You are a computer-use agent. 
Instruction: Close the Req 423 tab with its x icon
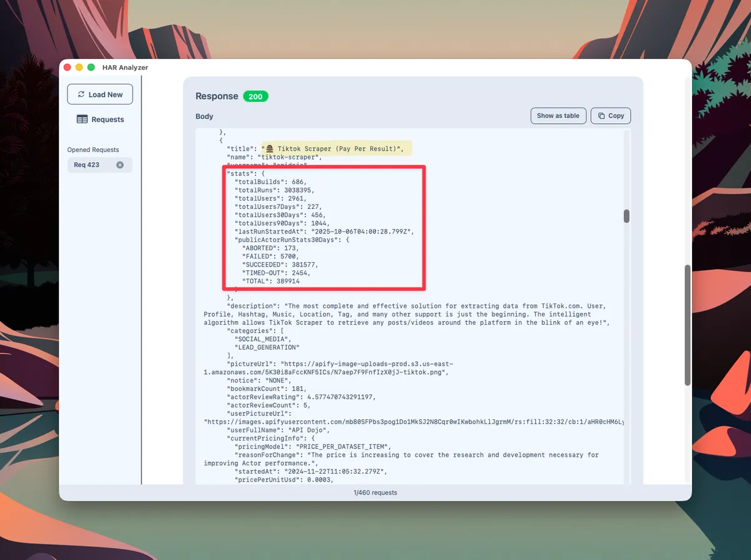click(120, 165)
